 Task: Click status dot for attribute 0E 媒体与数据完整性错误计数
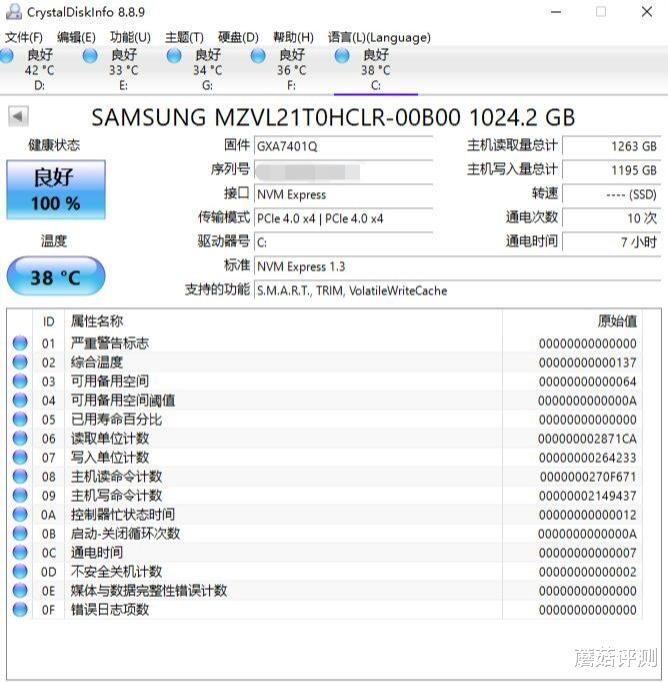20,590
